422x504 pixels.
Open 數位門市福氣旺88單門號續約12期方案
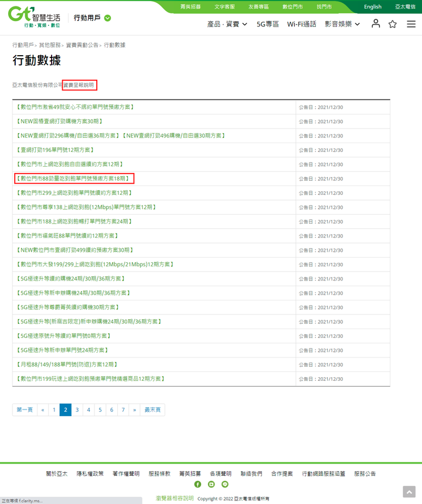pos(67,236)
